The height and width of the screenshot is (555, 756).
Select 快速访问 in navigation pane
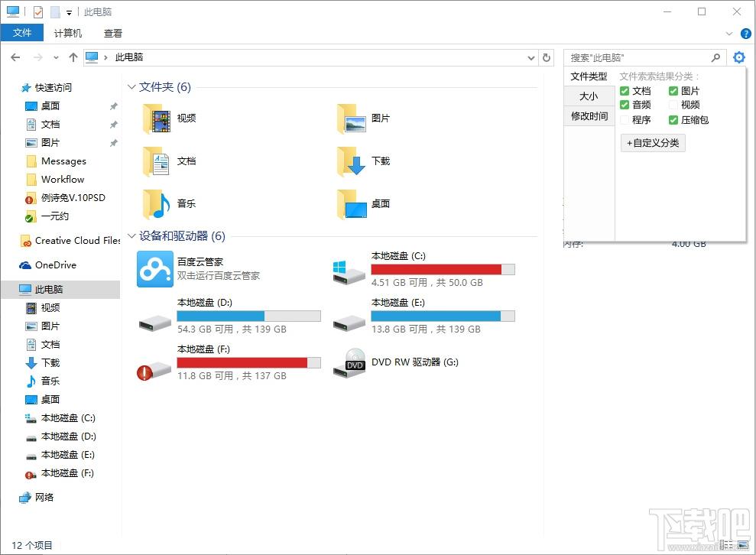pos(47,87)
